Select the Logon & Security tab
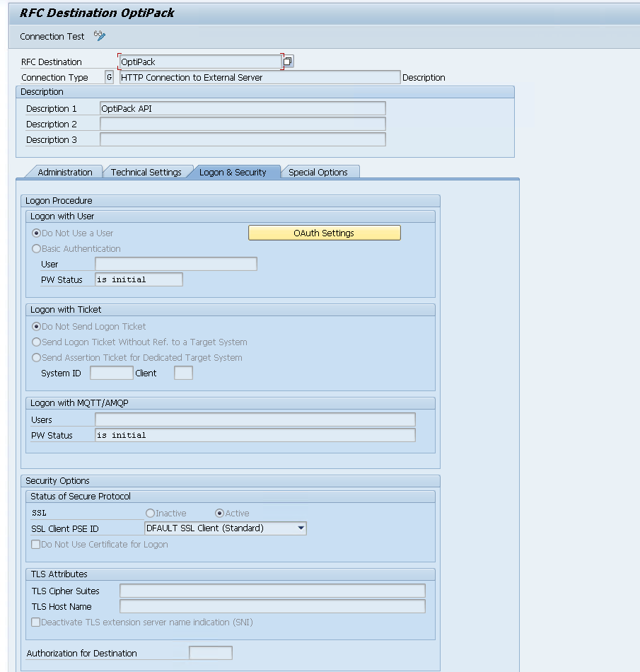 point(233,172)
